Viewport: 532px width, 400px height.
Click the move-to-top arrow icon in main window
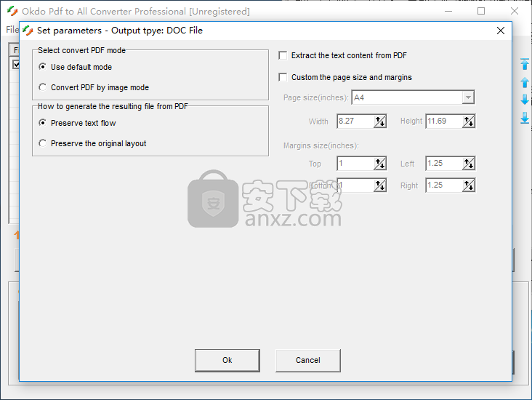(x=525, y=64)
